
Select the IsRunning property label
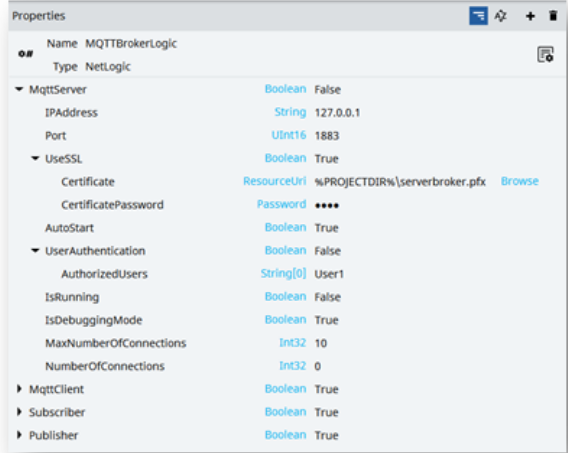[72, 297]
